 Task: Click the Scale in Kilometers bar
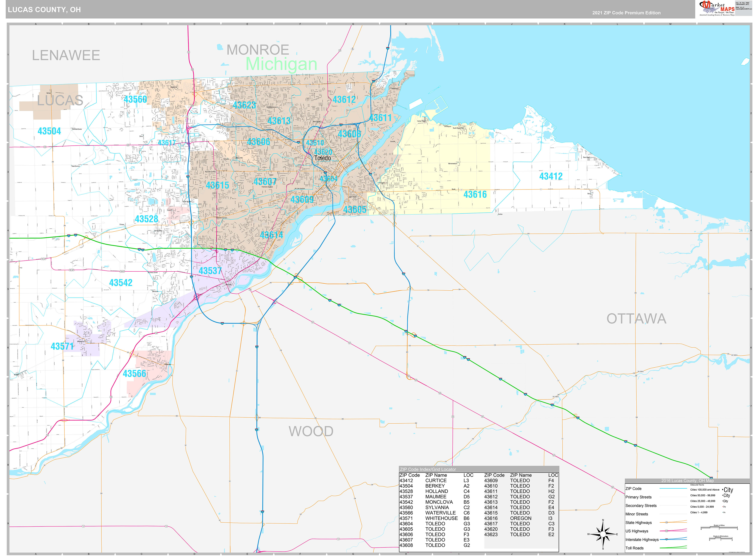pos(721,538)
